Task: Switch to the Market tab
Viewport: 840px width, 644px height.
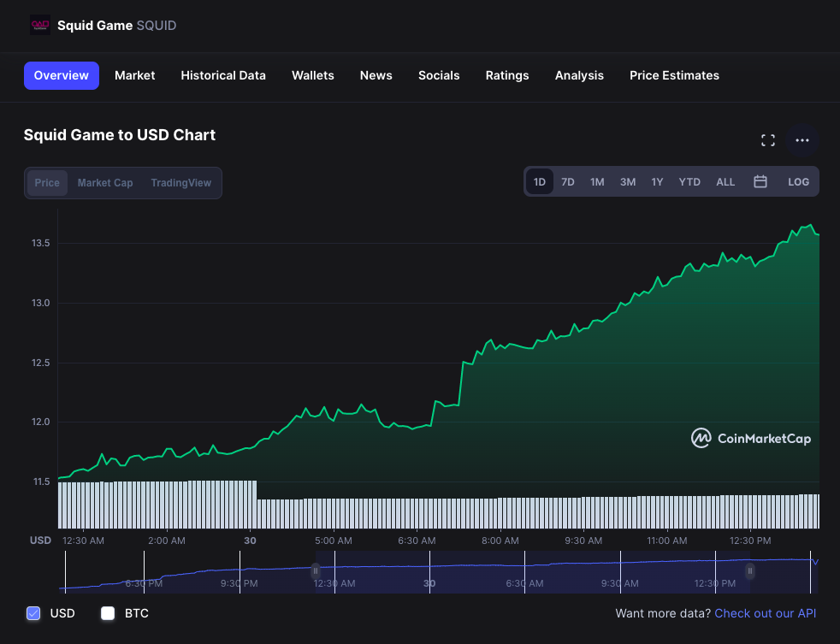Action: tap(134, 75)
